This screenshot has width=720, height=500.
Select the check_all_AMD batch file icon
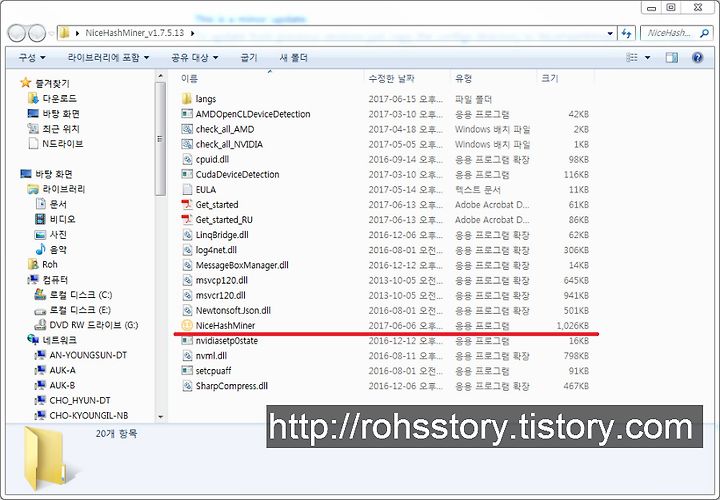(x=186, y=129)
